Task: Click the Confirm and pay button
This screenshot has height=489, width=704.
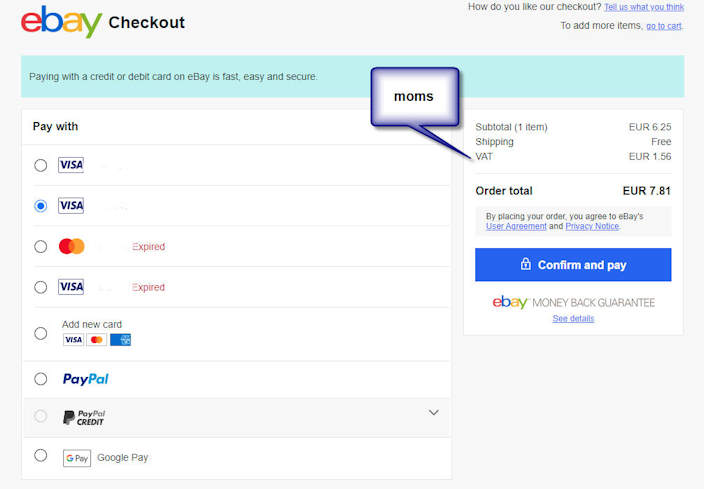Action: pos(573,264)
